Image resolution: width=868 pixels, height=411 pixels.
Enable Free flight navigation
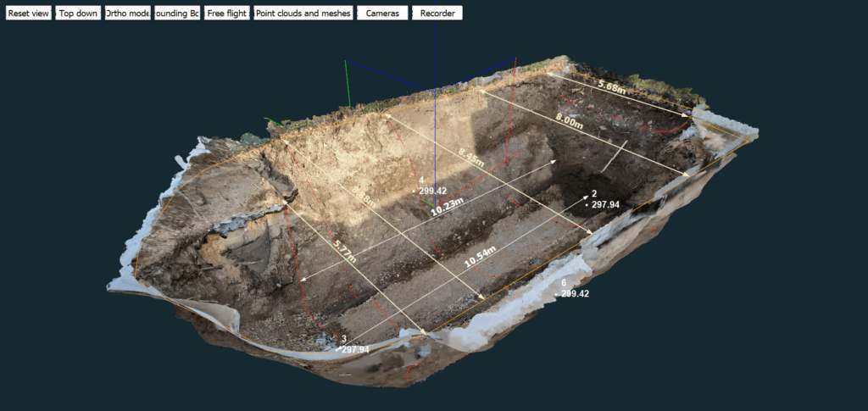pos(227,14)
